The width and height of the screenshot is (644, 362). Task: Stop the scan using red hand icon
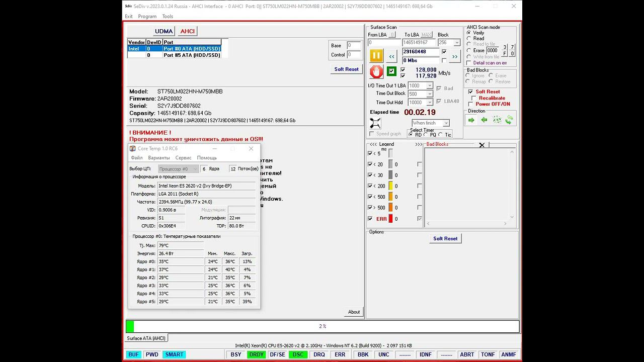(376, 72)
